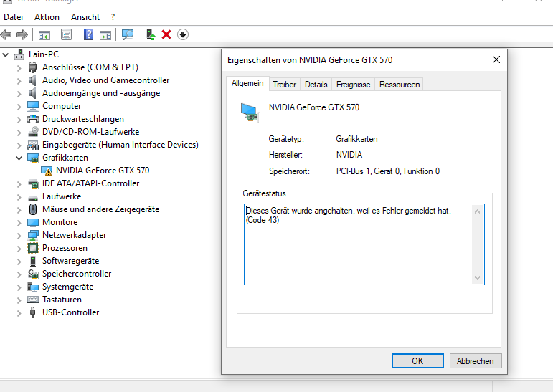
Task: Click the graphics card icon in the properties dialog
Action: point(250,112)
